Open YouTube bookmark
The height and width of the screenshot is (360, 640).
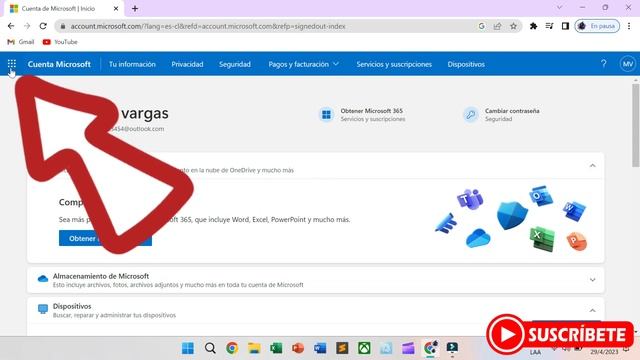60,42
